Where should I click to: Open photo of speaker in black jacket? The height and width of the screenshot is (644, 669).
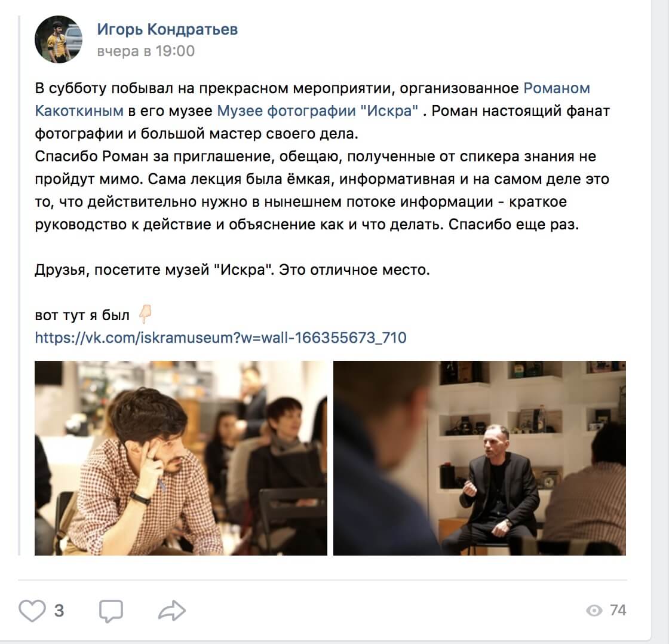point(480,458)
